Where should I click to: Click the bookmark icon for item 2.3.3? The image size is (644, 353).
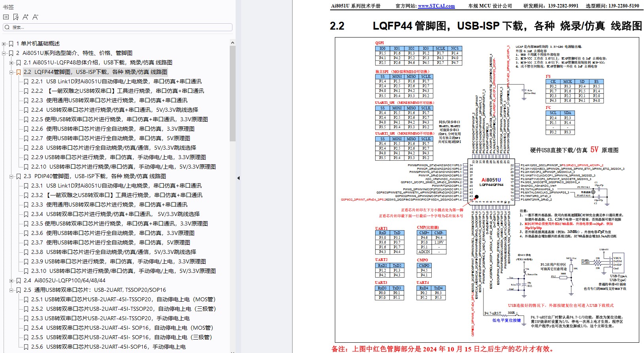point(26,205)
